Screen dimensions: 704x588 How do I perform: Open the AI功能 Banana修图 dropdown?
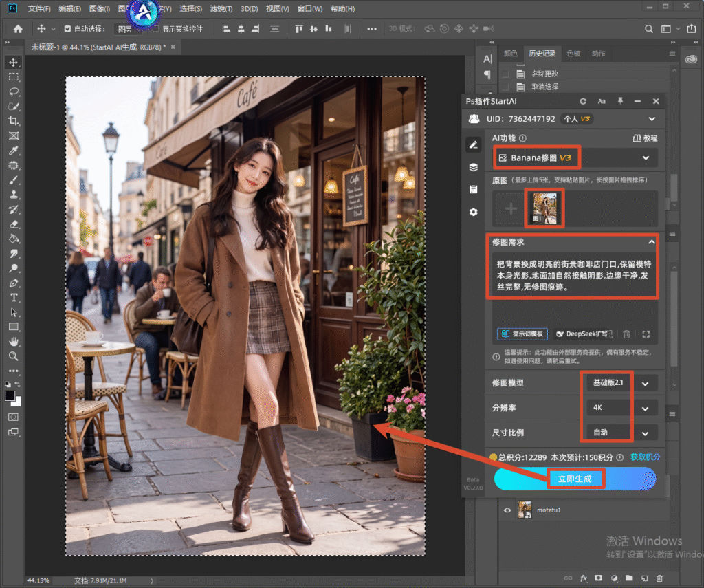pos(576,157)
